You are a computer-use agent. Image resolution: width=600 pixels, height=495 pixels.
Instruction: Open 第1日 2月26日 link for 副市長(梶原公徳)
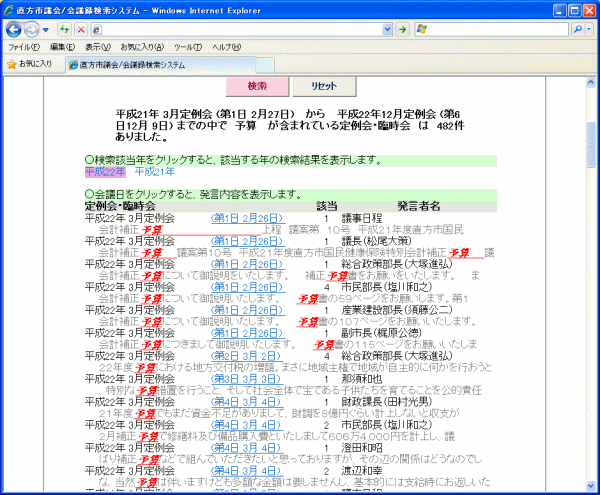[248, 333]
